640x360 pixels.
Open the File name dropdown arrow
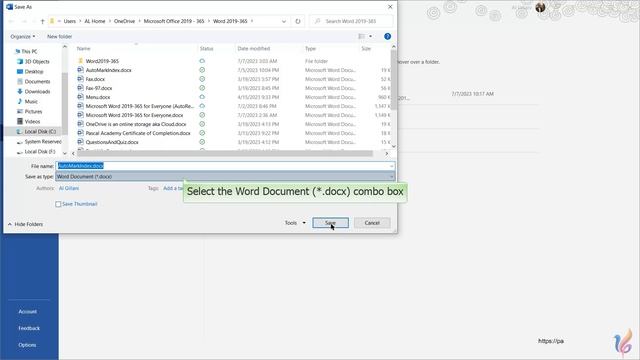coord(391,166)
